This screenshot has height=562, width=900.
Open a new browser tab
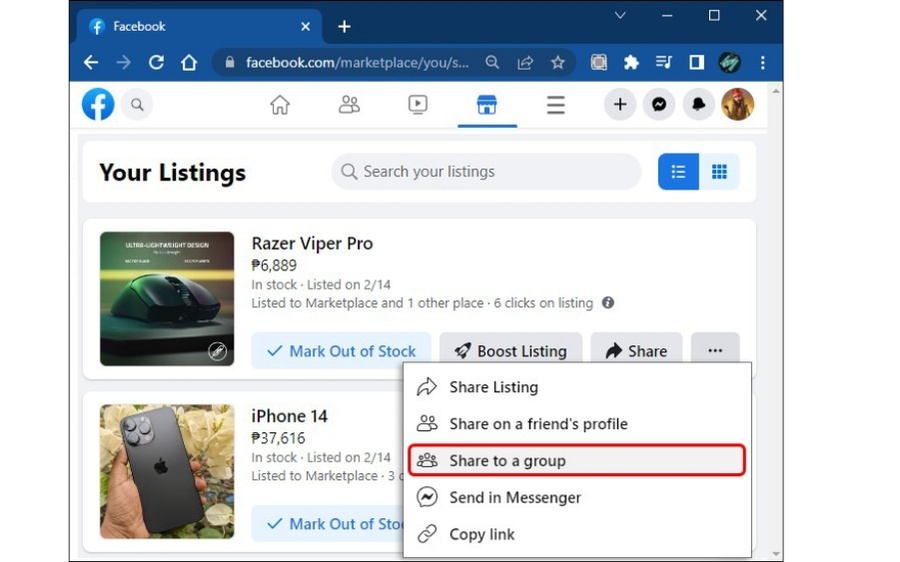click(x=344, y=26)
